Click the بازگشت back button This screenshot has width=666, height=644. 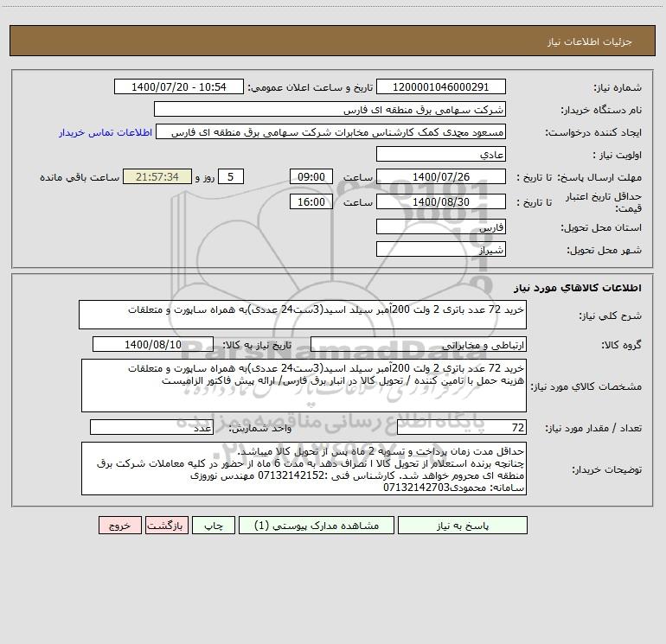coord(166,525)
